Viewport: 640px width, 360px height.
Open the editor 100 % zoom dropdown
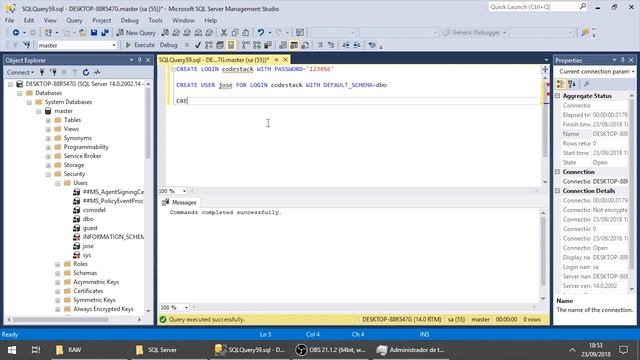pyautogui.click(x=184, y=191)
